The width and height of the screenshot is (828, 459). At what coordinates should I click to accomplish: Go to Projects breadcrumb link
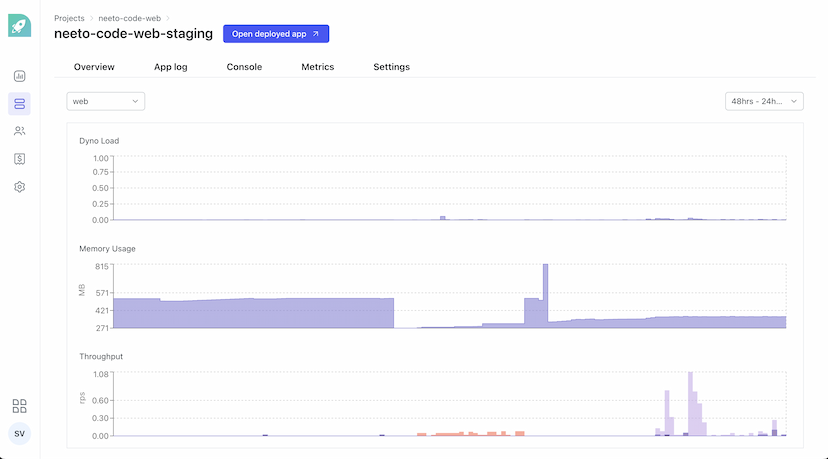click(x=69, y=18)
